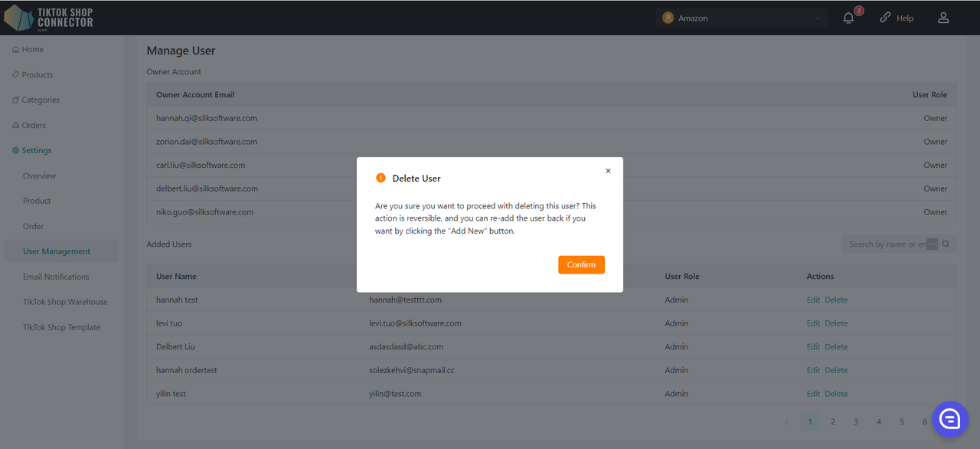Click the search magnifier icon
Image resolution: width=980 pixels, height=449 pixels.
tap(946, 244)
